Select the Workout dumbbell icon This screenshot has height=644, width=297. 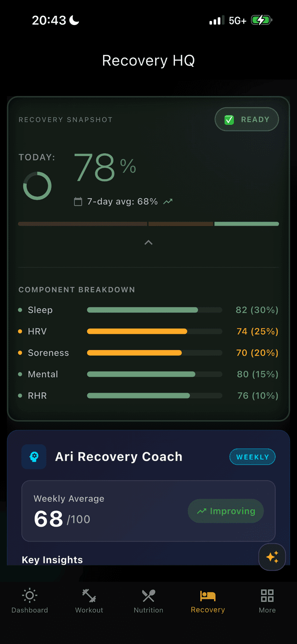click(89, 595)
